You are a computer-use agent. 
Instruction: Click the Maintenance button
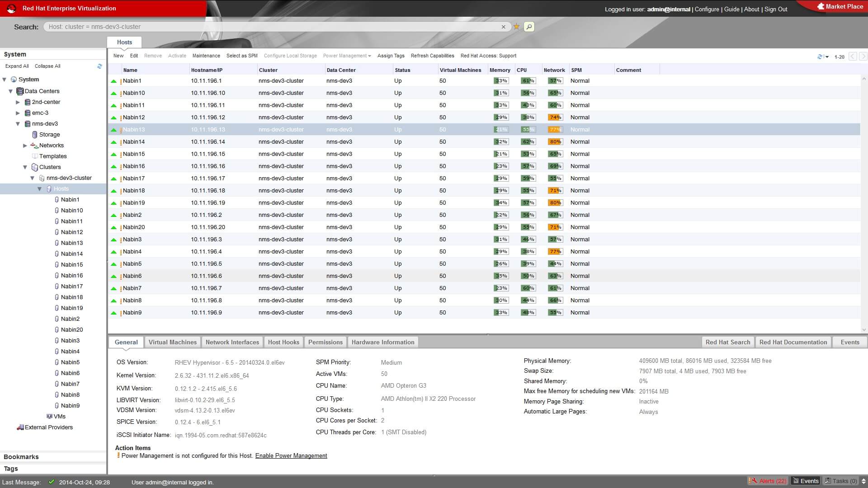(x=206, y=56)
